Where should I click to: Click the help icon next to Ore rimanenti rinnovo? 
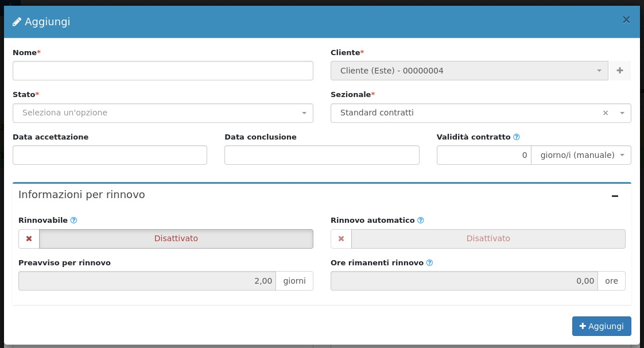(429, 263)
